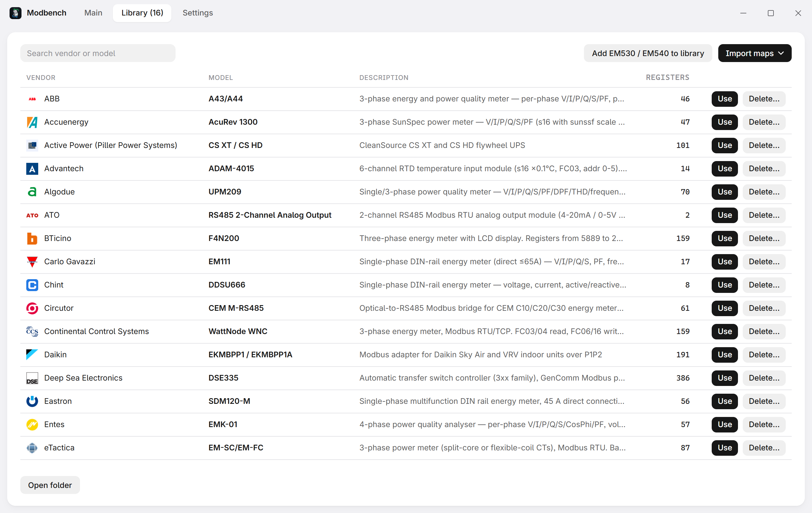Use the ADAM-4015 map
The height and width of the screenshot is (513, 812).
[725, 169]
